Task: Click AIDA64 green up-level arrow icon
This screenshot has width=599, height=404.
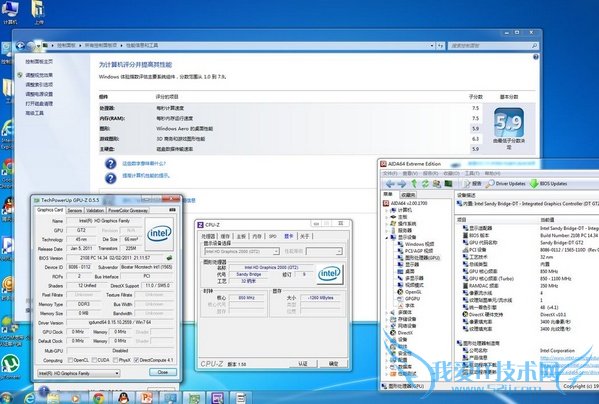Action: pos(414,184)
